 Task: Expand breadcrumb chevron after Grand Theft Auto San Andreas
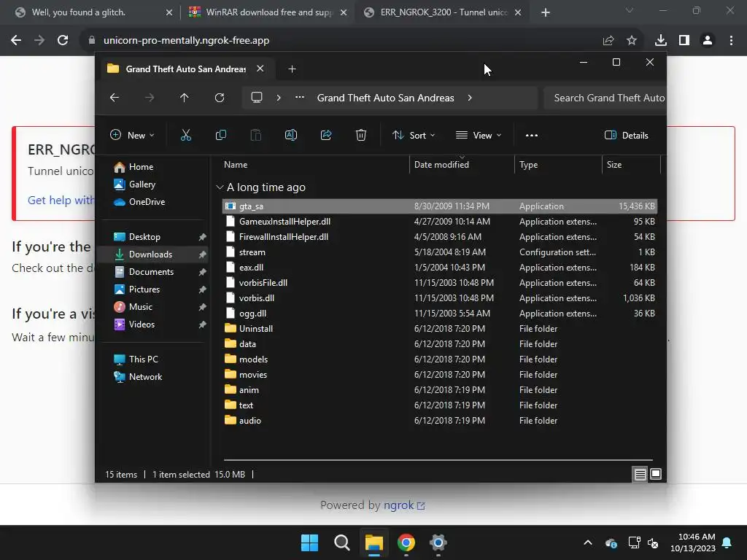(x=470, y=98)
